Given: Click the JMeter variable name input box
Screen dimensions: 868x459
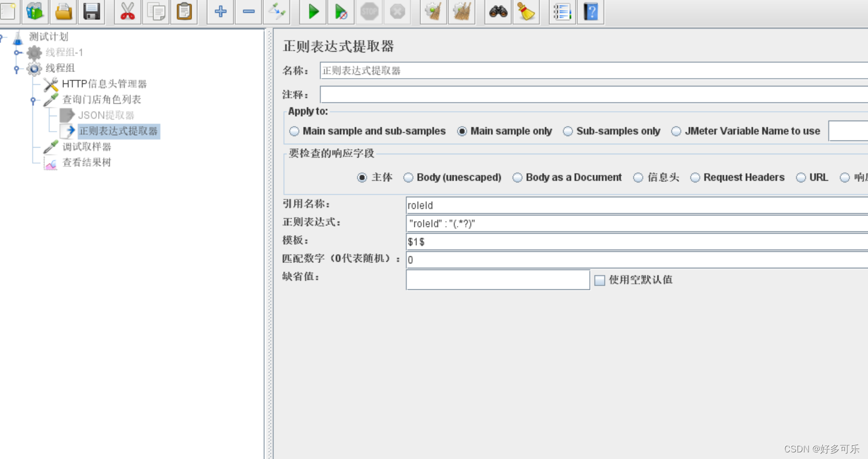Looking at the screenshot, I should [848, 131].
